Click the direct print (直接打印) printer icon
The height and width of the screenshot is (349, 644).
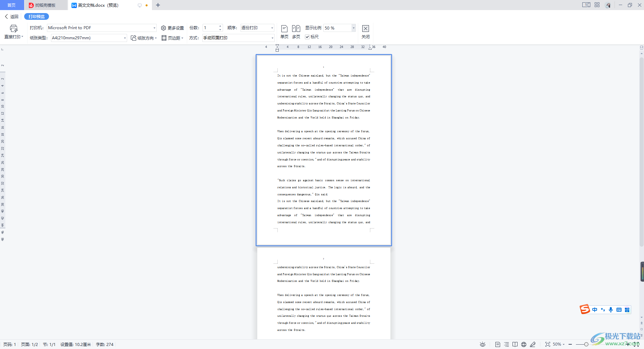tap(13, 29)
